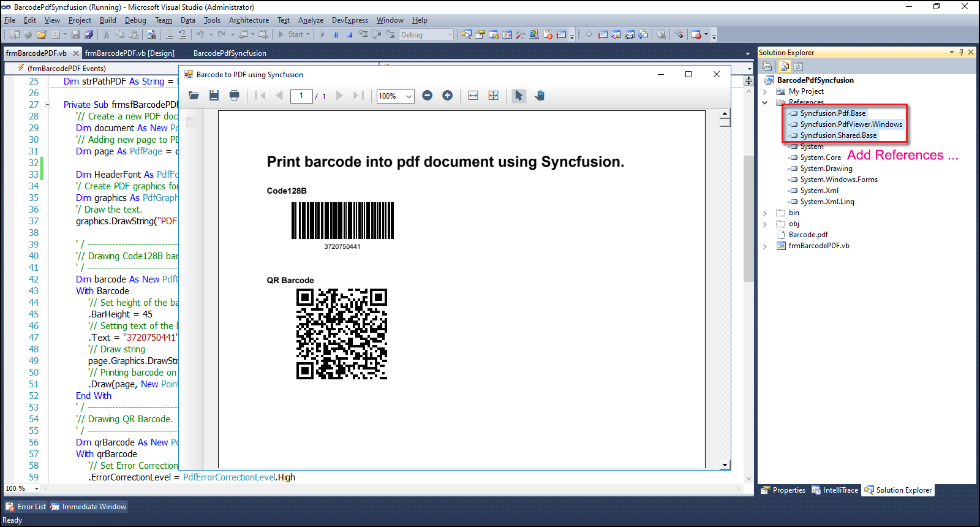Viewport: 980px width, 527px height.
Task: Open the DevExpress menu
Action: tap(350, 20)
